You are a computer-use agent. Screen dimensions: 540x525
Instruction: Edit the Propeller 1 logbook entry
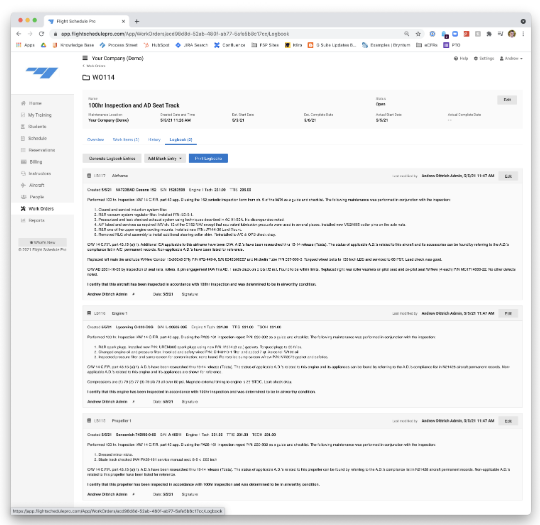point(508,421)
